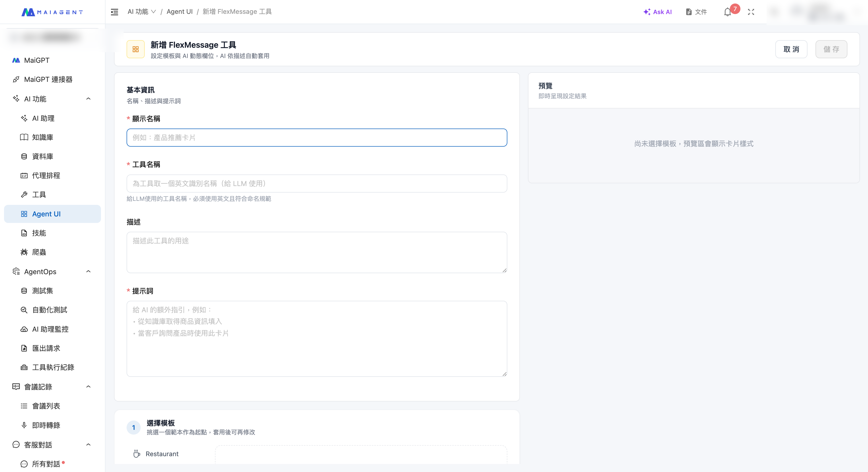The image size is (868, 472).
Task: Open AI 功能 breadcrumb dropdown
Action: 141,12
